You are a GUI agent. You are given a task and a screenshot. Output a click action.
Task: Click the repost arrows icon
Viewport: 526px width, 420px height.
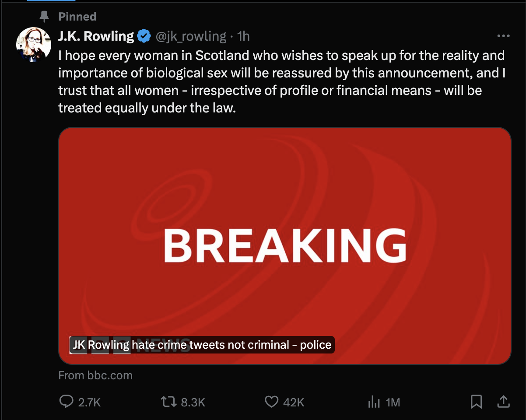tap(168, 402)
